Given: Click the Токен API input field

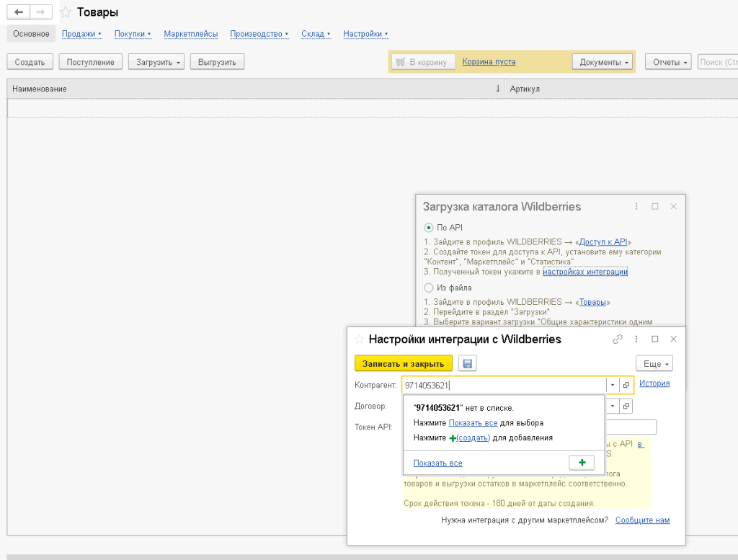Looking at the screenshot, I should [x=631, y=427].
